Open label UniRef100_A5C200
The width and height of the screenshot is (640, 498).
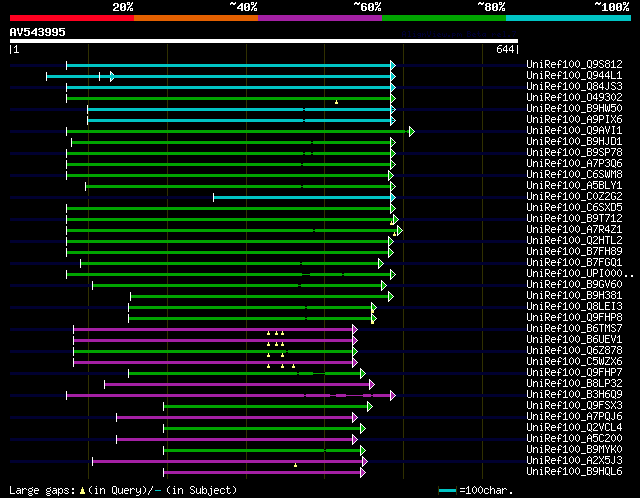click(574, 439)
